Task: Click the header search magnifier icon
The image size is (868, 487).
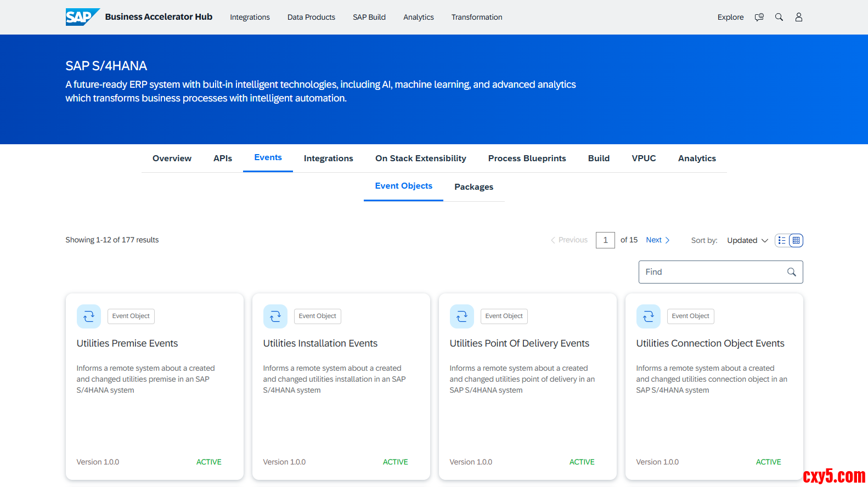Action: (x=779, y=17)
